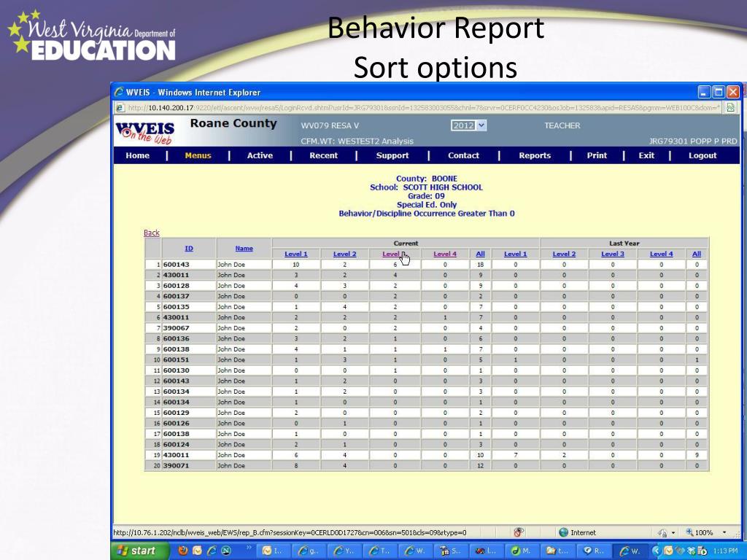The width and height of the screenshot is (747, 560).
Task: Click the WVEIS On the Web logo
Action: click(x=145, y=133)
